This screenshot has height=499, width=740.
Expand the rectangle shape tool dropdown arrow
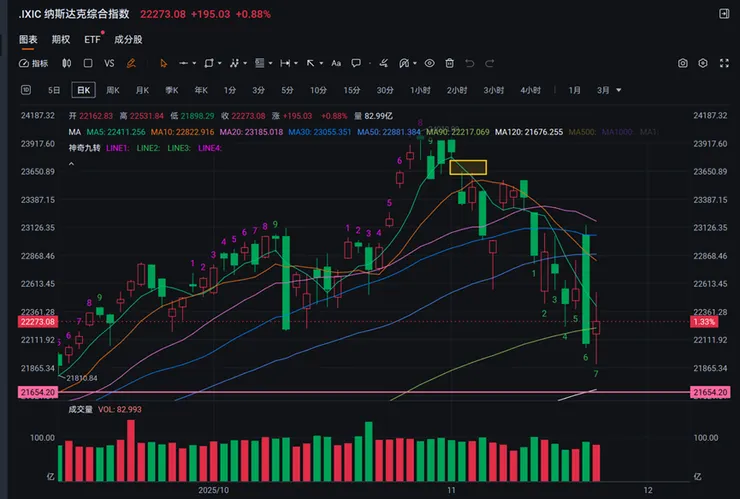pos(219,63)
